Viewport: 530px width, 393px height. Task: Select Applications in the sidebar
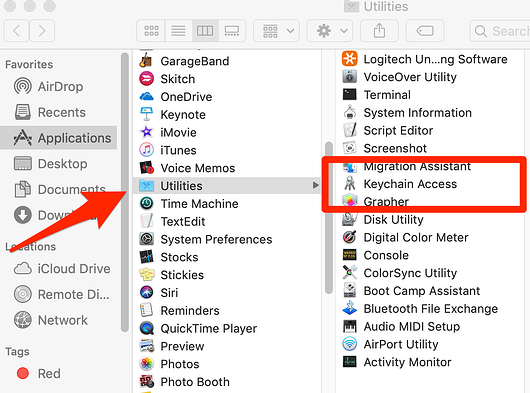[58, 138]
